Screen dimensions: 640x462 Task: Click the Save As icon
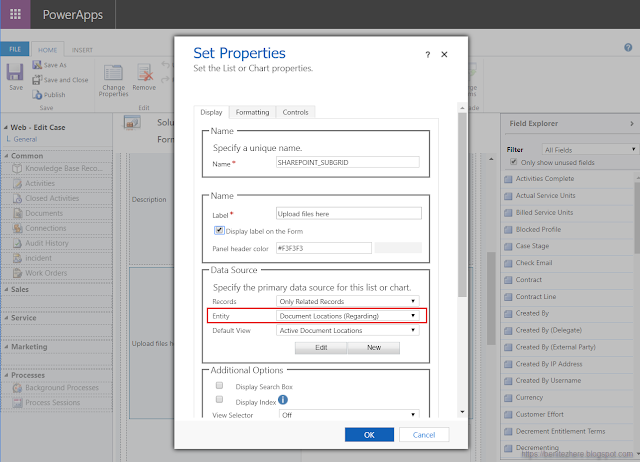click(x=37, y=65)
